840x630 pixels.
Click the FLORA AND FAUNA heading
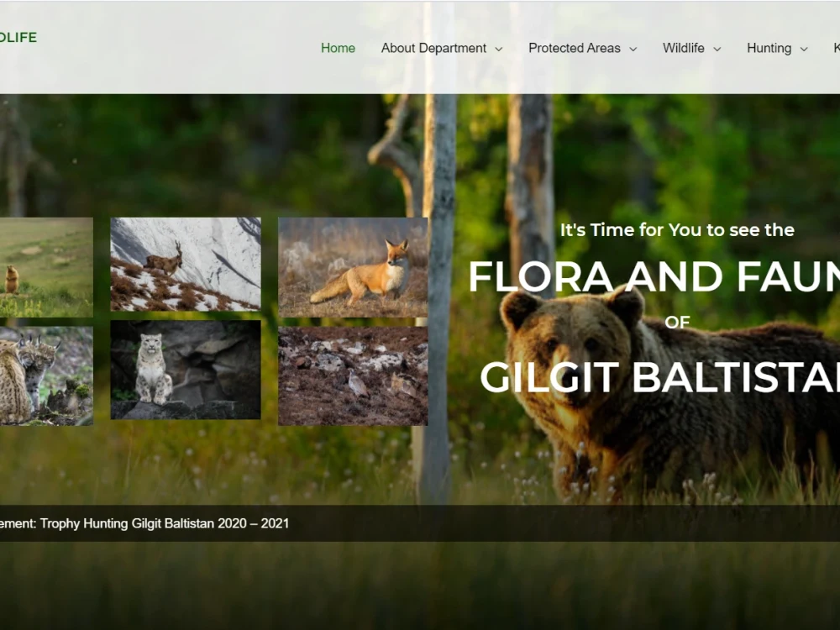pos(654,277)
